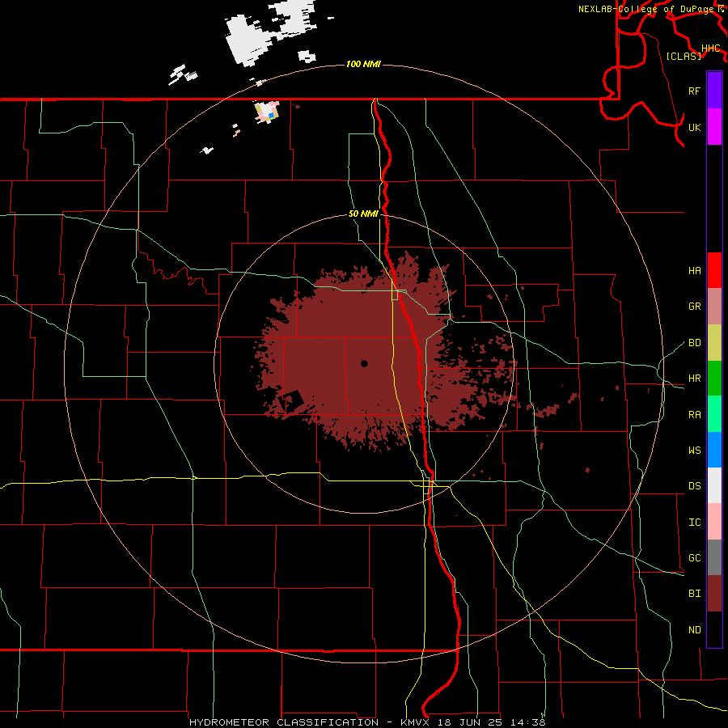Click the HYDROMETEOR CLASSIFICATION caption text
The image size is (728, 728).
pyautogui.click(x=284, y=722)
